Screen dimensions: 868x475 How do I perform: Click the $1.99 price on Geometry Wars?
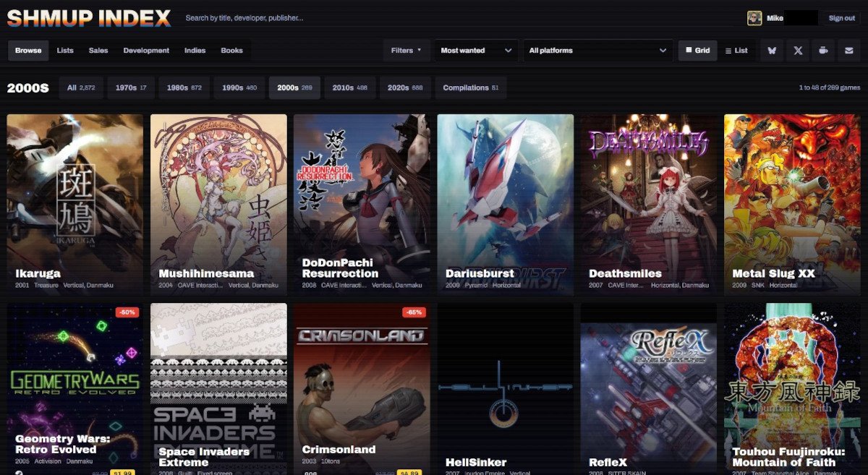122,472
